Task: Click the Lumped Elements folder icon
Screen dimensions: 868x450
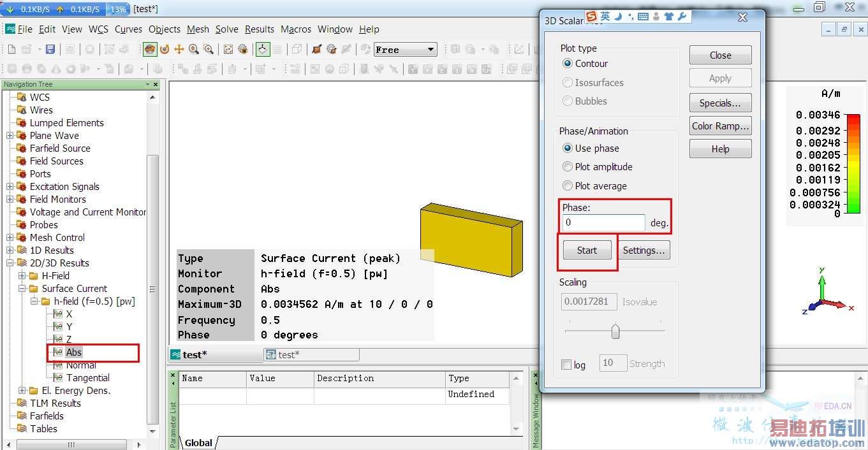Action: (22, 122)
